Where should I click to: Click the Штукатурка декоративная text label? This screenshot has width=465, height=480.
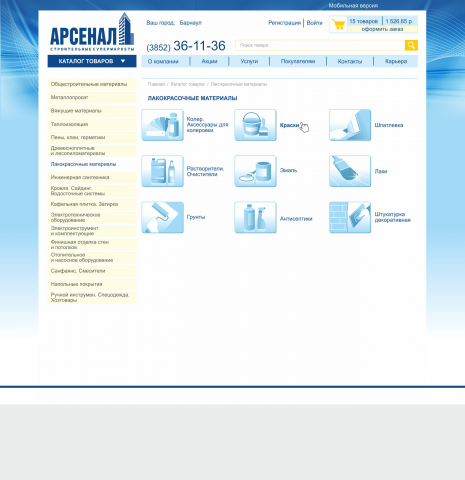393,217
